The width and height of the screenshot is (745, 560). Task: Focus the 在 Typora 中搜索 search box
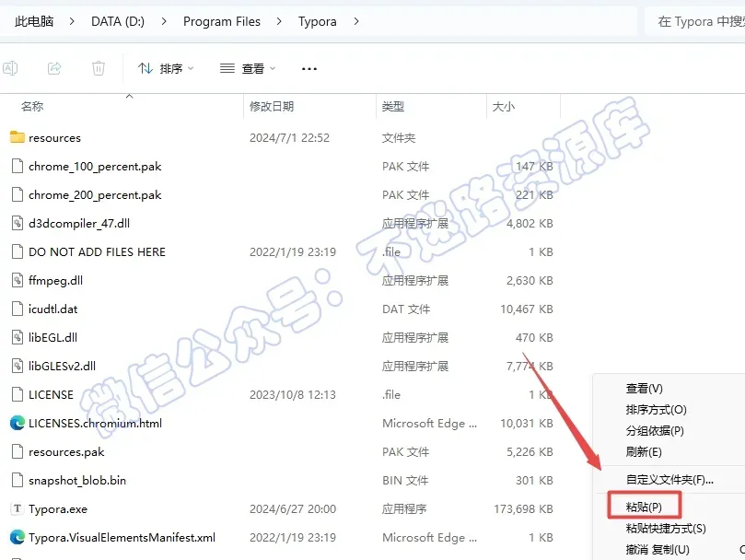tap(695, 21)
